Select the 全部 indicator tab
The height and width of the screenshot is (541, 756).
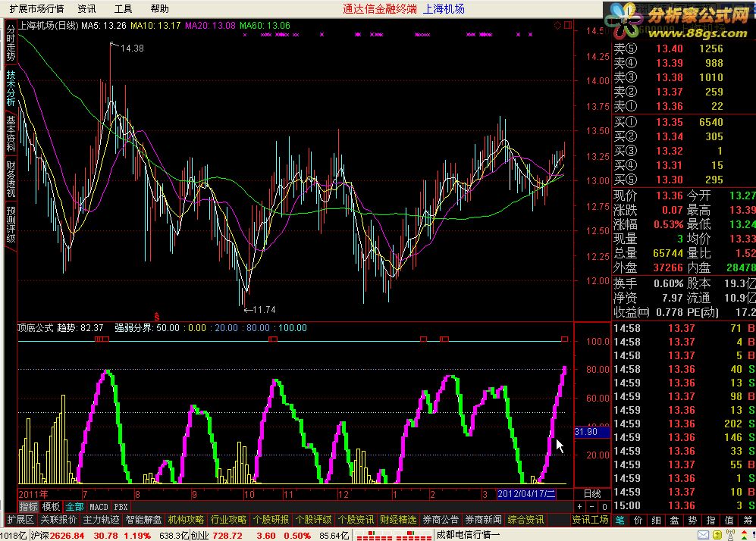tap(75, 507)
